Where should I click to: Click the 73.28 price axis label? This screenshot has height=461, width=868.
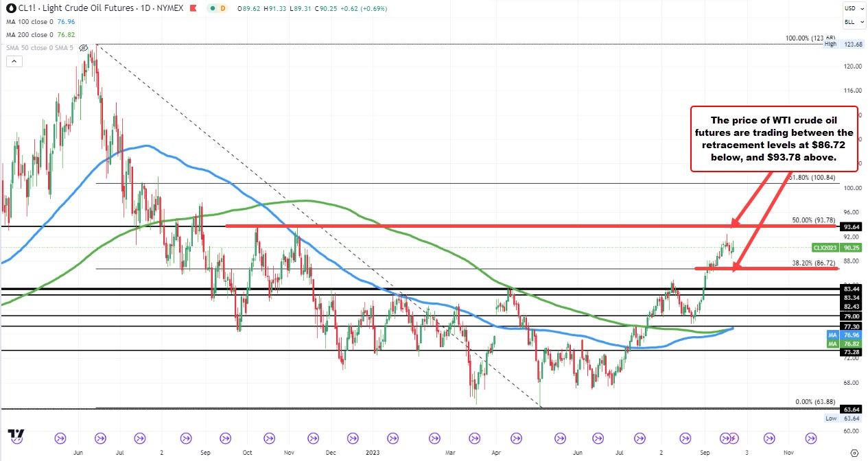point(852,351)
